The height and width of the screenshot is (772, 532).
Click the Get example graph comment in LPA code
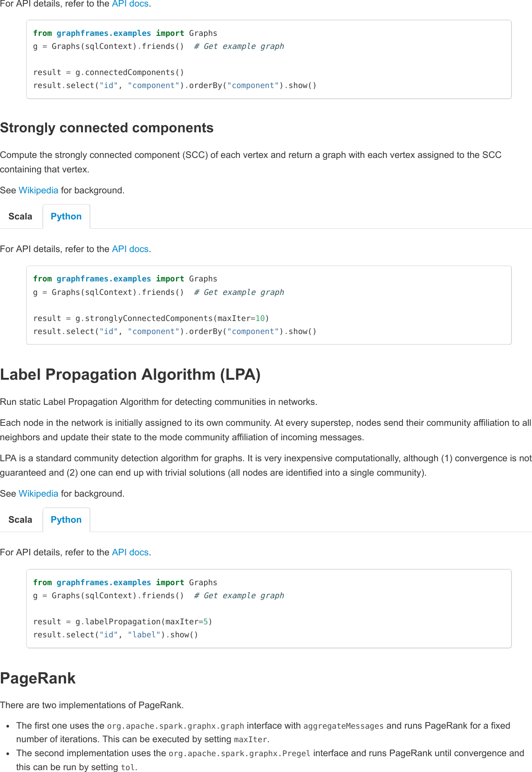click(x=239, y=595)
